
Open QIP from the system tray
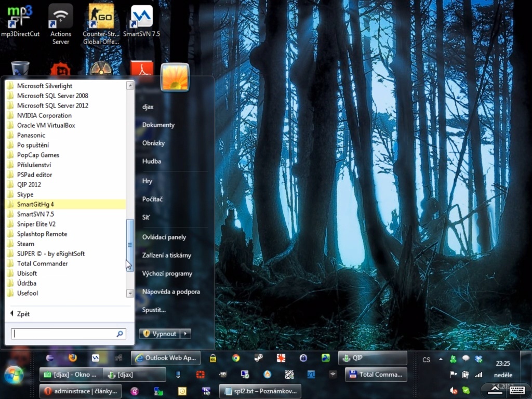(x=453, y=359)
